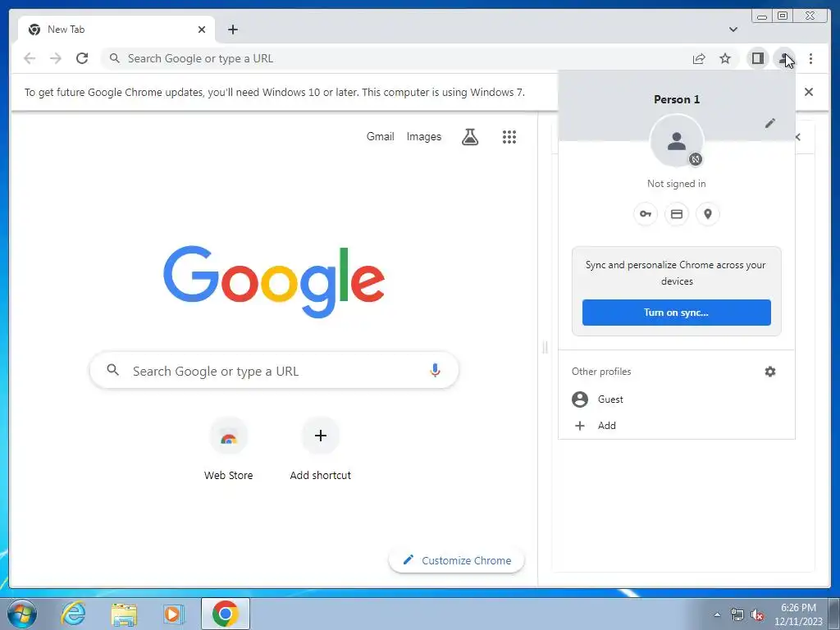Image resolution: width=840 pixels, height=630 pixels.
Task: Click the Google logo
Action: click(274, 282)
